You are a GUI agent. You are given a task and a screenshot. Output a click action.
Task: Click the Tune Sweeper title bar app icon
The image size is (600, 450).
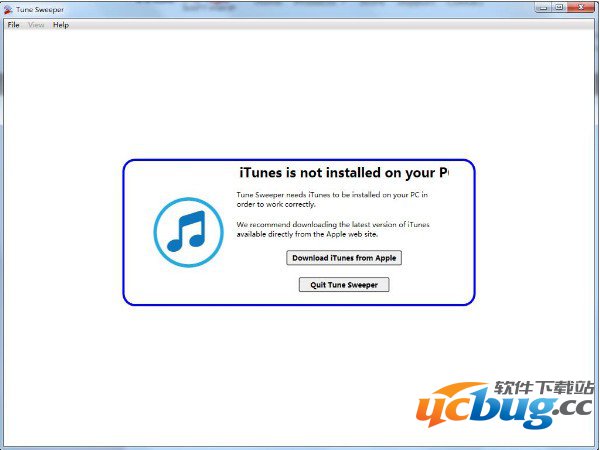pyautogui.click(x=8, y=10)
